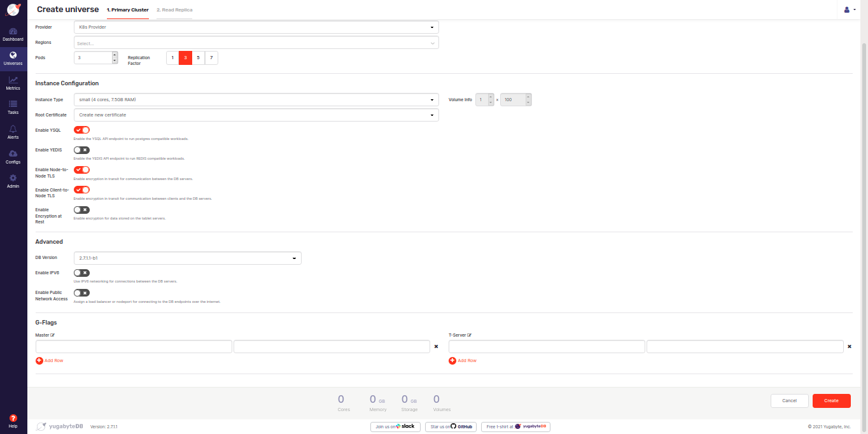Open the DB Version dropdown
The image size is (868, 434).
coord(187,258)
